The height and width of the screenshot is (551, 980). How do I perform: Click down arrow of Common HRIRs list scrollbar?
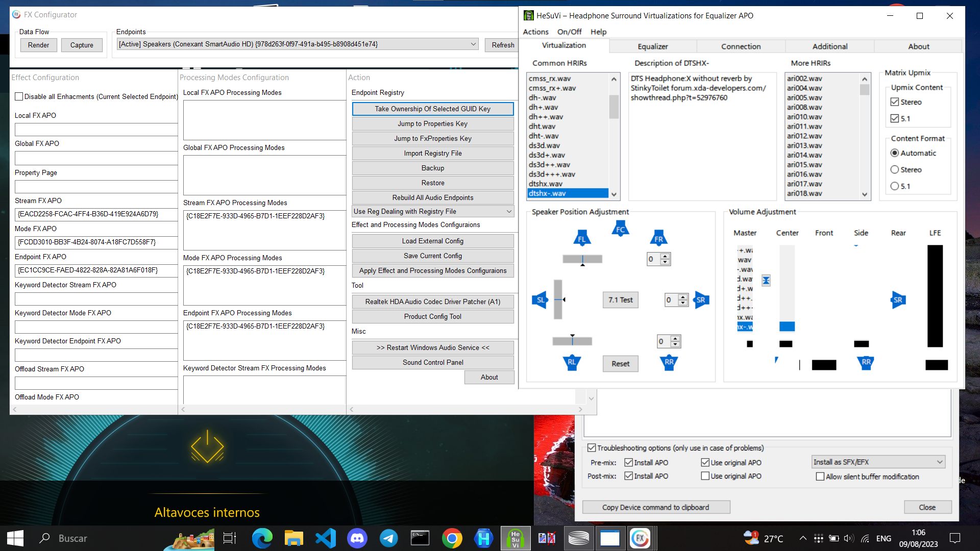point(614,194)
